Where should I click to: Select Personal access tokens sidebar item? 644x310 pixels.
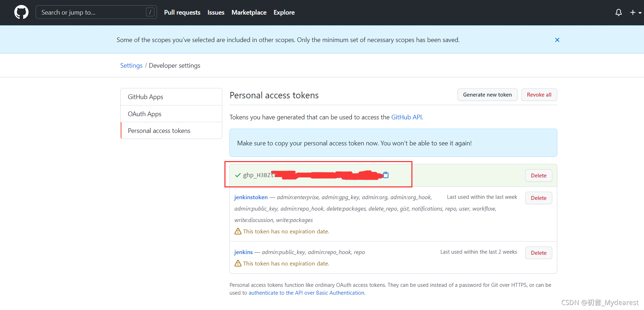tap(171, 130)
